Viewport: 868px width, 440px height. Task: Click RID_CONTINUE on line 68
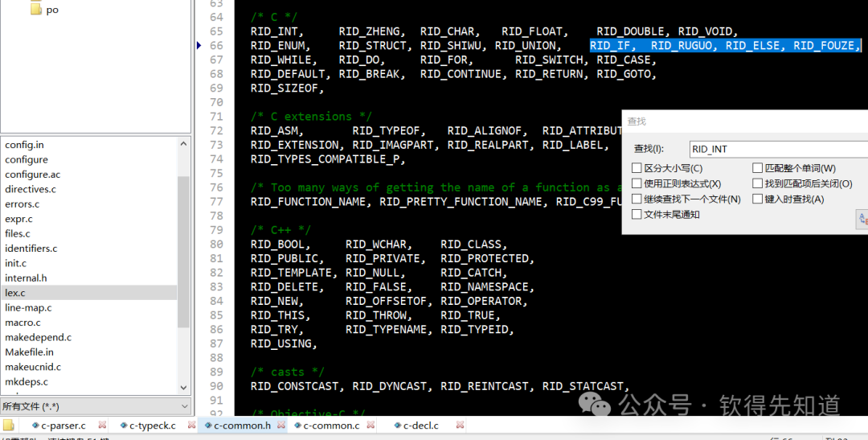click(461, 74)
